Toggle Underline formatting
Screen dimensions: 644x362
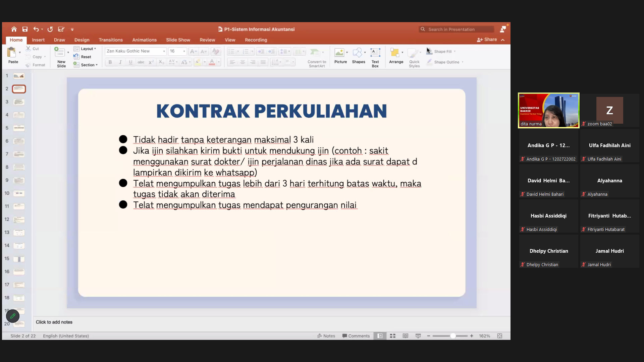click(130, 62)
